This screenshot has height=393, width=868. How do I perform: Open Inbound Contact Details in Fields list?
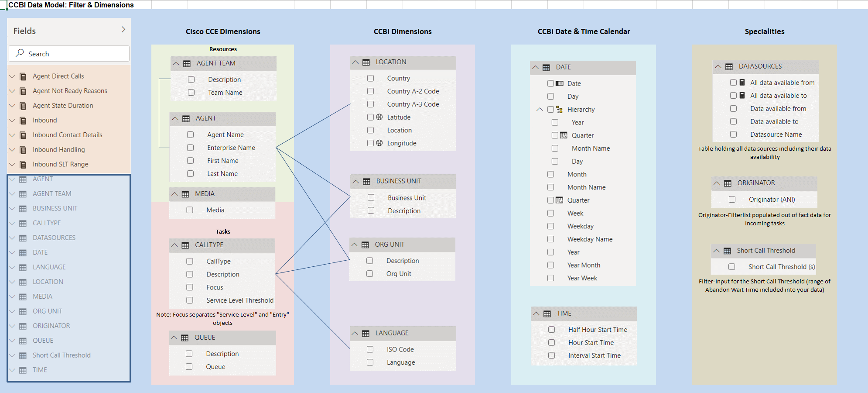click(x=67, y=135)
